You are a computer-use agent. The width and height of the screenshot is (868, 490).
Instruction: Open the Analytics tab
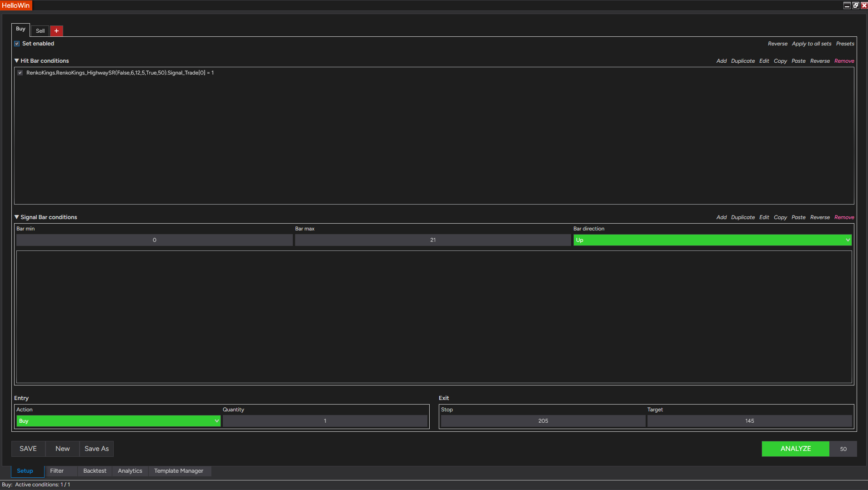point(130,471)
